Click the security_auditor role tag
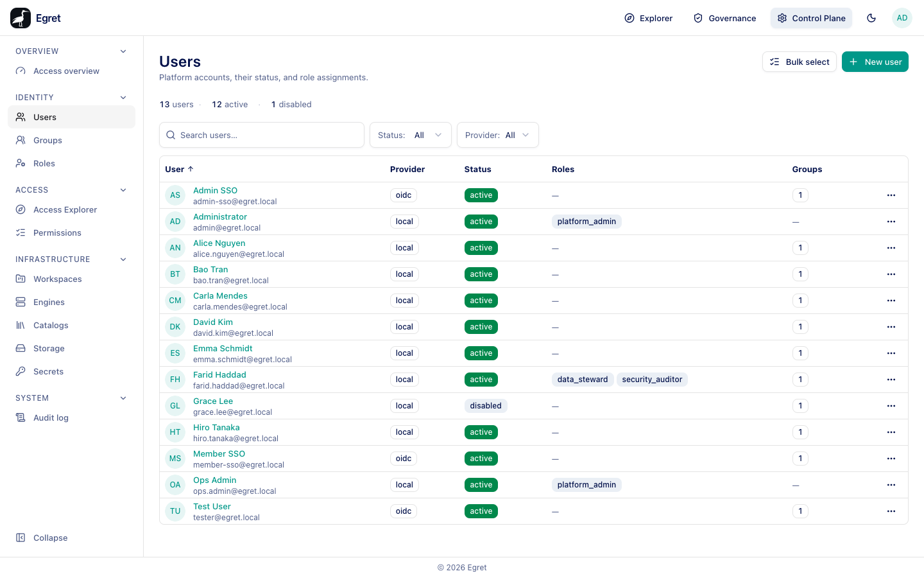Viewport: 924px width, 578px height. tap(652, 380)
